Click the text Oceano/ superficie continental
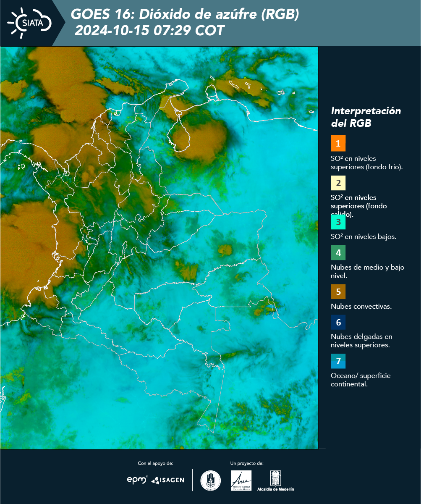 pos(361,380)
